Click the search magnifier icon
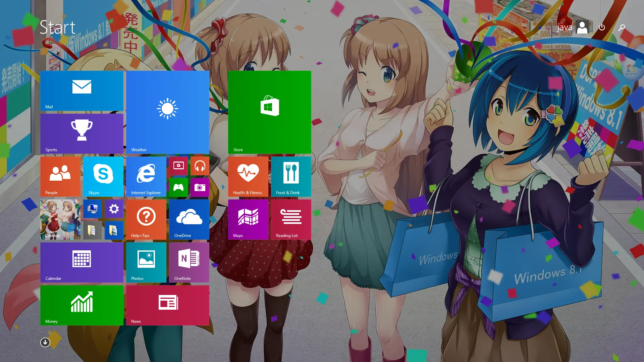 pos(622,27)
